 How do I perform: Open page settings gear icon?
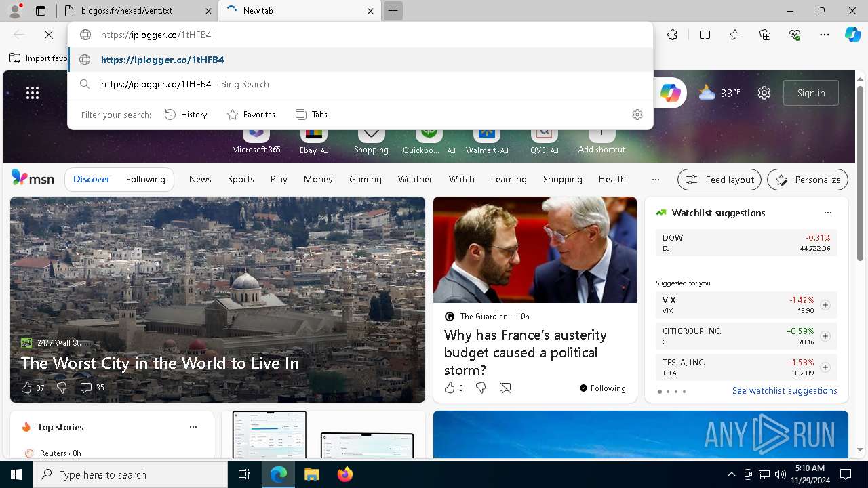[x=764, y=93]
